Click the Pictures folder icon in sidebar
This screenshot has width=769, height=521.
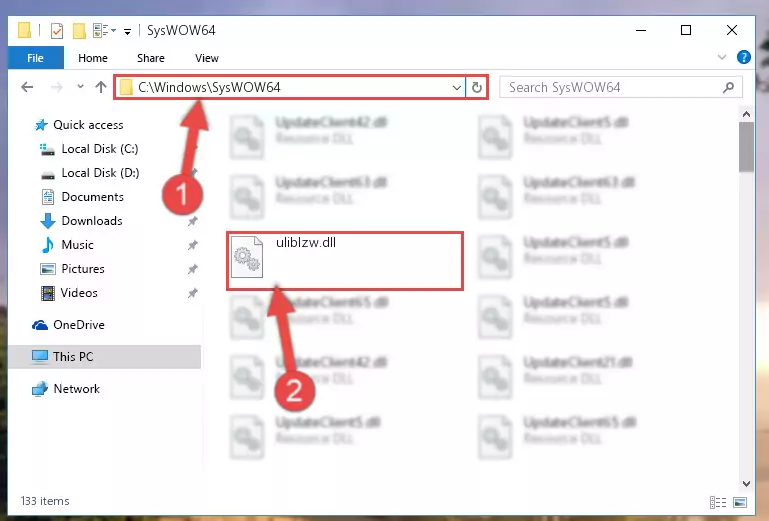pyautogui.click(x=48, y=269)
